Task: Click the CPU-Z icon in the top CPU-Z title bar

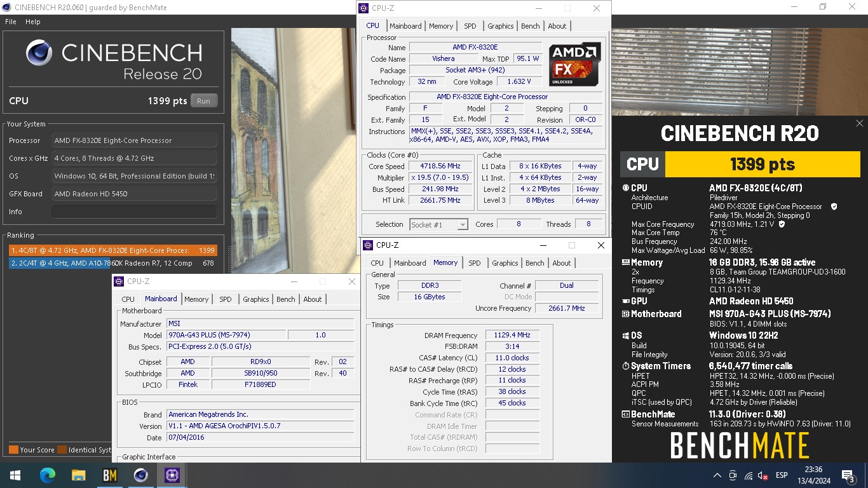Action: (363, 8)
